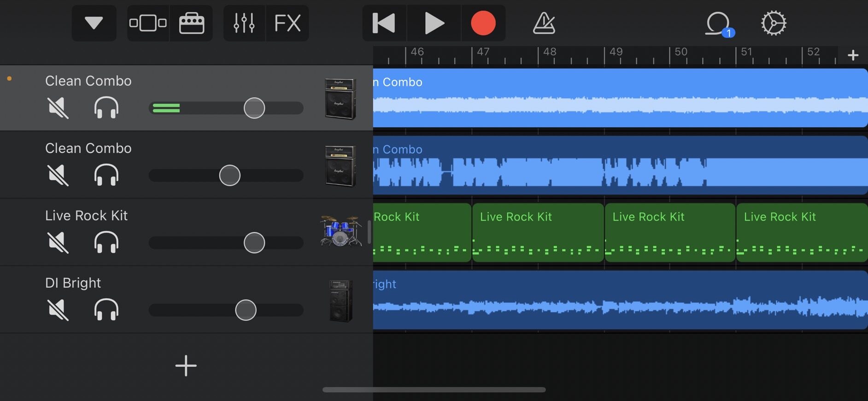Open the Loop Browser icon

pyautogui.click(x=718, y=24)
